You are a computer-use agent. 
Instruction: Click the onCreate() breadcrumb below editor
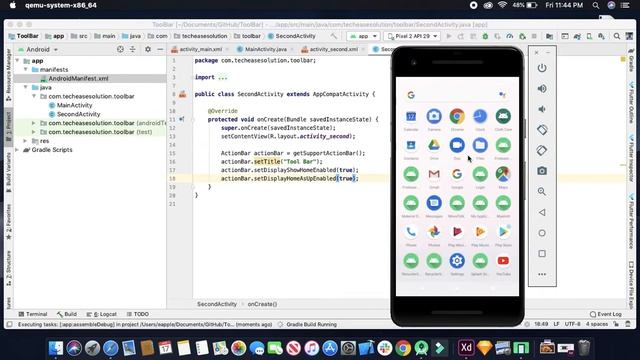point(262,304)
